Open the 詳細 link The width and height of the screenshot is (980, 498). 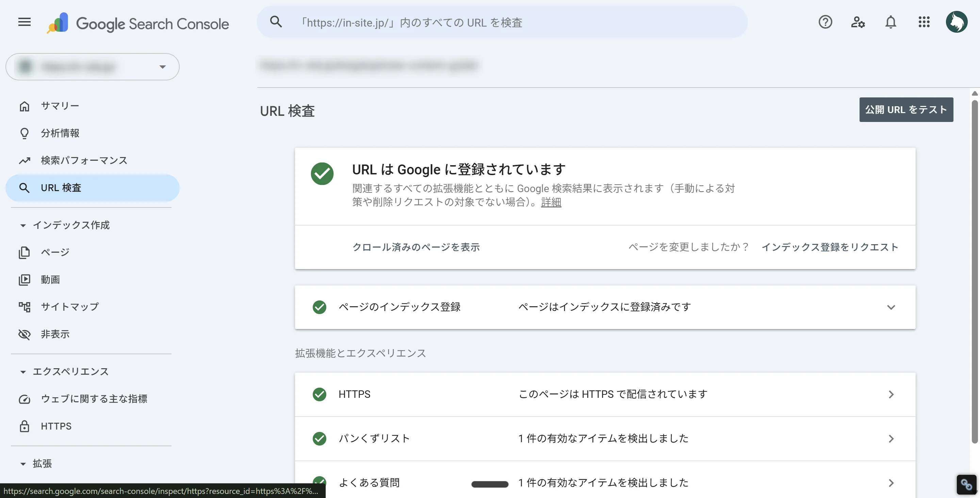coord(551,202)
